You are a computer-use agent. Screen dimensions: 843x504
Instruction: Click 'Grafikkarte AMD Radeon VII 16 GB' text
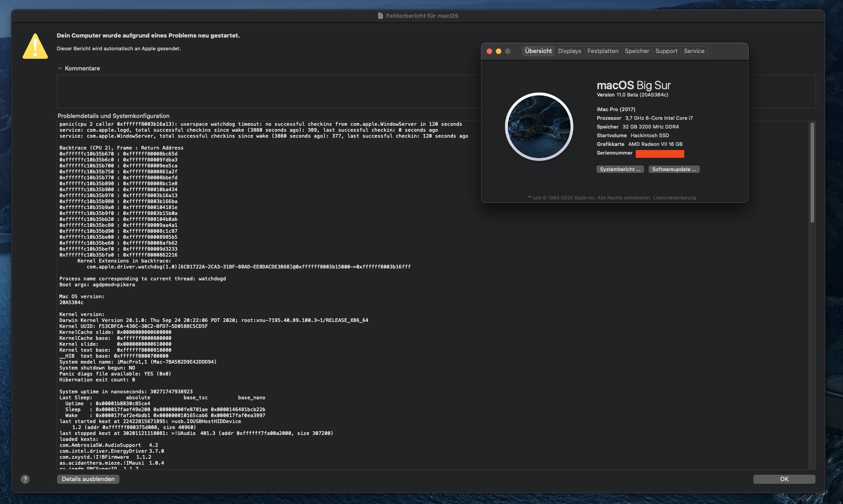639,144
